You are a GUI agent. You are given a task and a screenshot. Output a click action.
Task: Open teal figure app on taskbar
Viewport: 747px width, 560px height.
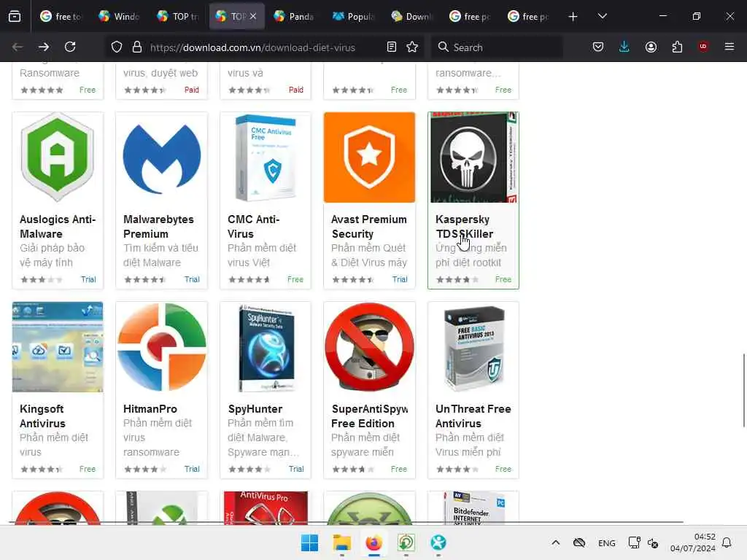coord(438,542)
